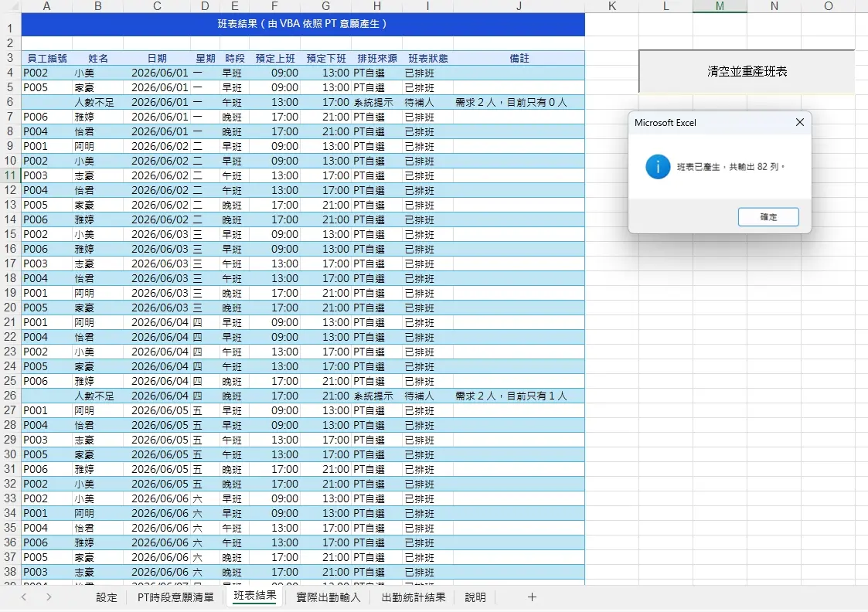Click the dialog message 班表已產生，共輸出 82 列

[x=730, y=167]
